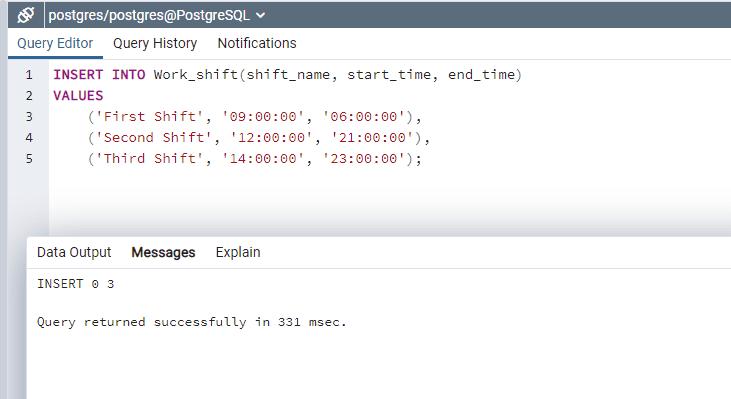Click the 'Second Shift' string value
Image resolution: width=731 pixels, height=399 pixels.
coord(154,138)
